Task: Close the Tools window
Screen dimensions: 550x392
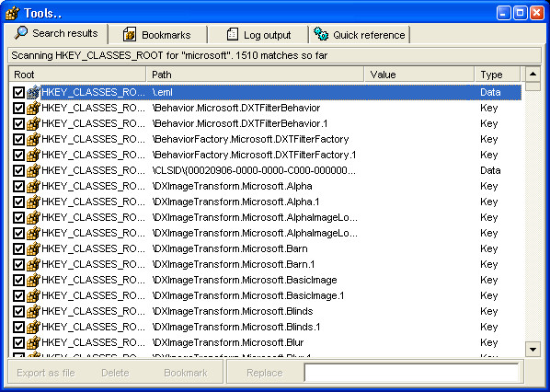Action: tap(537, 13)
